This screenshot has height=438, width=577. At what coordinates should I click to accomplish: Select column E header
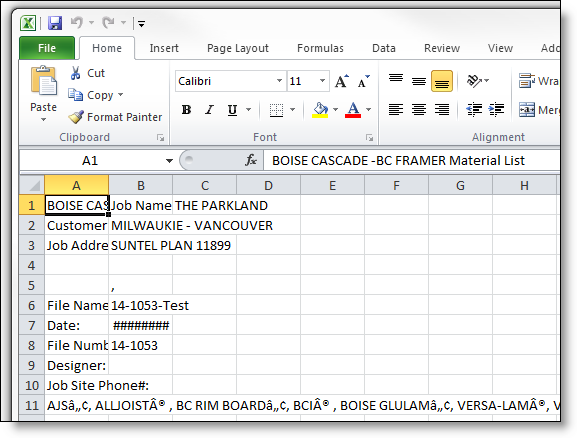coord(332,185)
